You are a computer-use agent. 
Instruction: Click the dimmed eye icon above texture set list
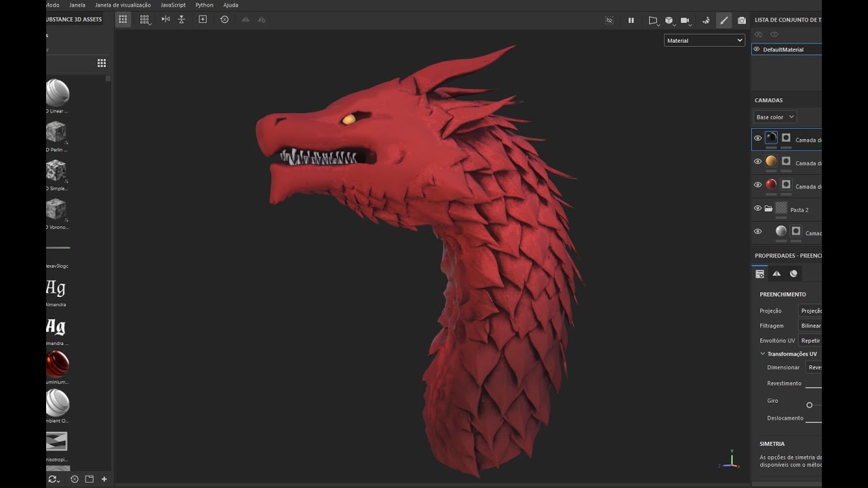pyautogui.click(x=774, y=35)
